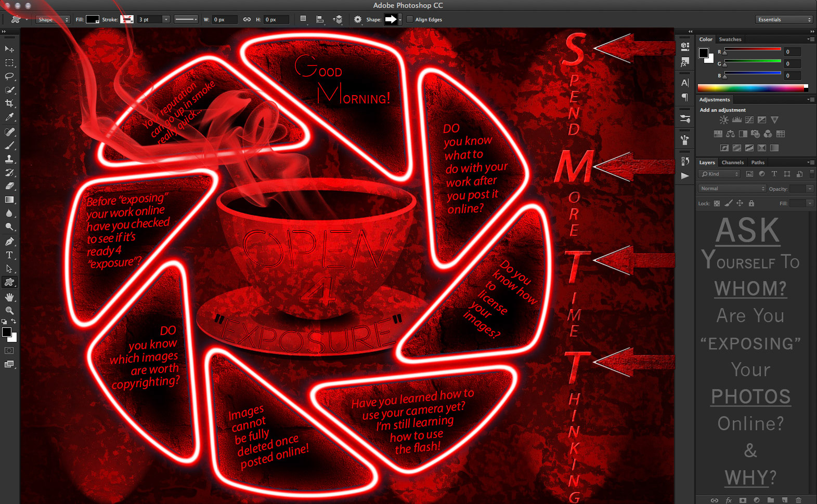Open path operations button in options bar
The image size is (817, 504).
coord(303,19)
